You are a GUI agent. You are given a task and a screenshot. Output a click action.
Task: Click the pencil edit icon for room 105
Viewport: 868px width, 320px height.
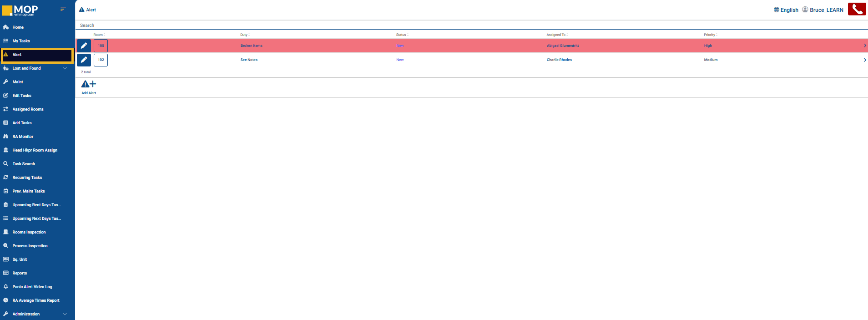(84, 46)
